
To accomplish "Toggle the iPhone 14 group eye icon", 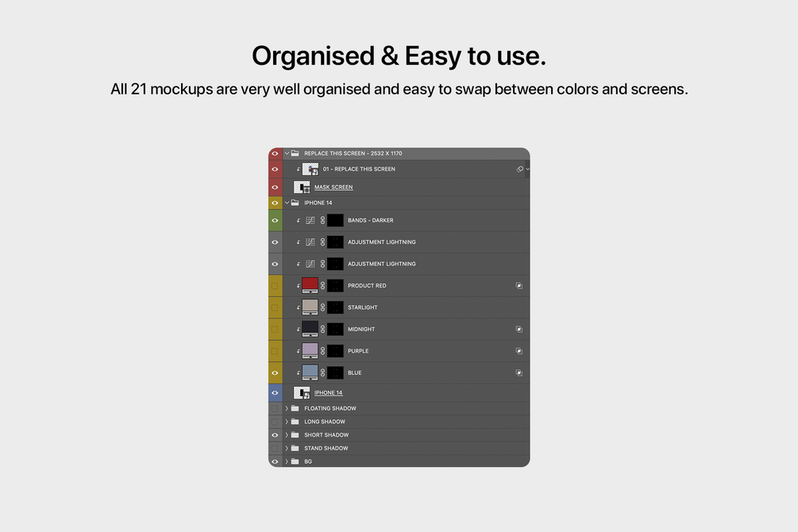I will 275,202.
